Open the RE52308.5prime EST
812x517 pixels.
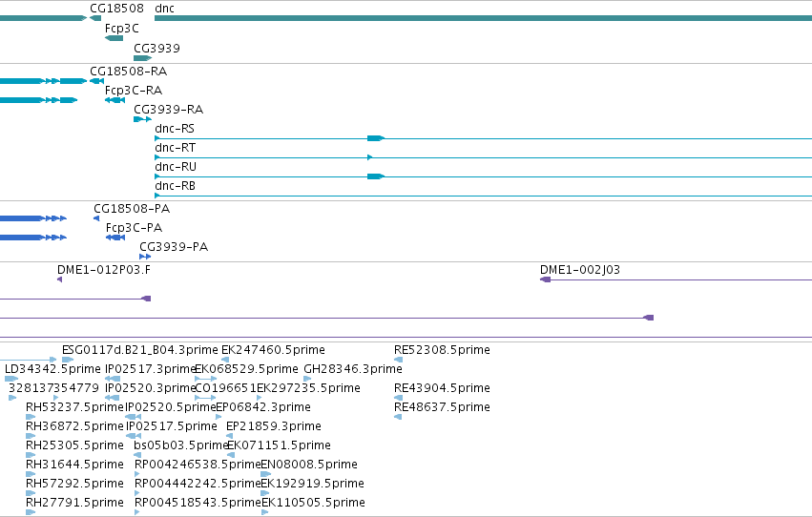398,360
